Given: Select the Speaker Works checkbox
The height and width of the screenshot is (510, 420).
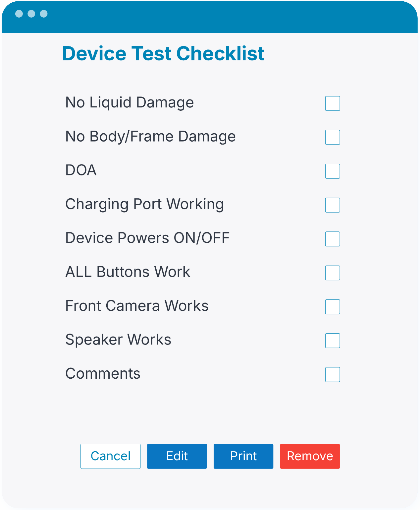Looking at the screenshot, I should point(333,341).
